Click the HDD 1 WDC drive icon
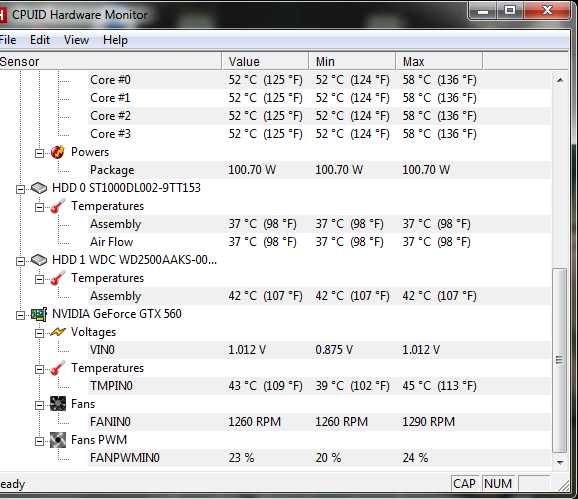Screen dimensions: 578x499 point(39,260)
